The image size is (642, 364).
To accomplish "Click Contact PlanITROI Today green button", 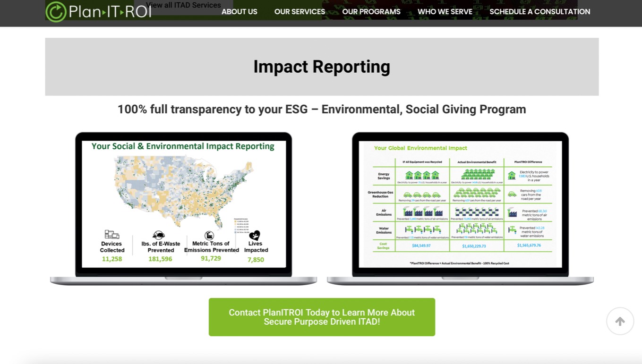I will tap(322, 317).
